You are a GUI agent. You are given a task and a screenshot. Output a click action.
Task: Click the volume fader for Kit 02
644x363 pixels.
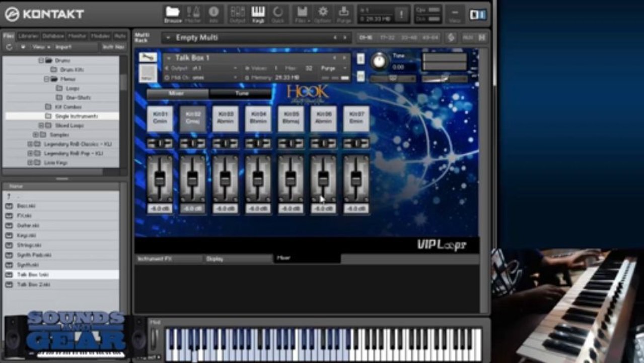tap(193, 178)
